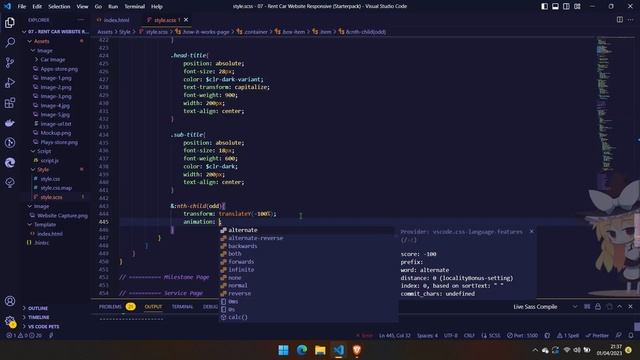Open the Terminal menu

[x=134, y=7]
